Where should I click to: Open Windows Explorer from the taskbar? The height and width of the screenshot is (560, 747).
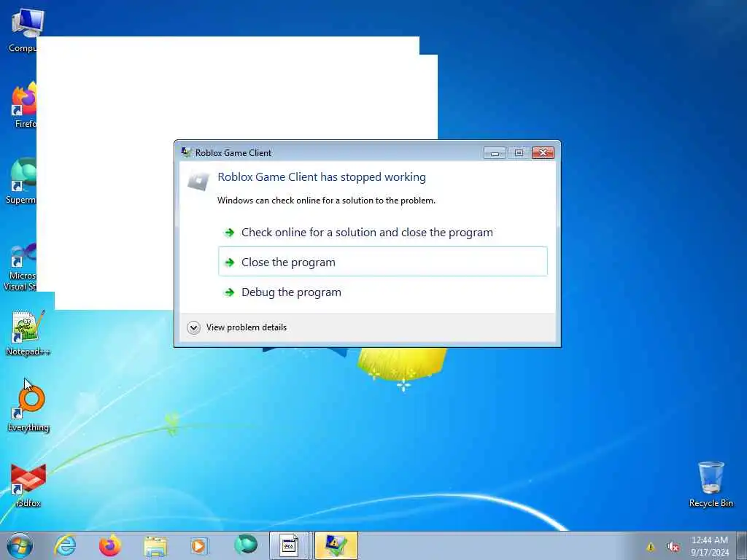pos(155,546)
